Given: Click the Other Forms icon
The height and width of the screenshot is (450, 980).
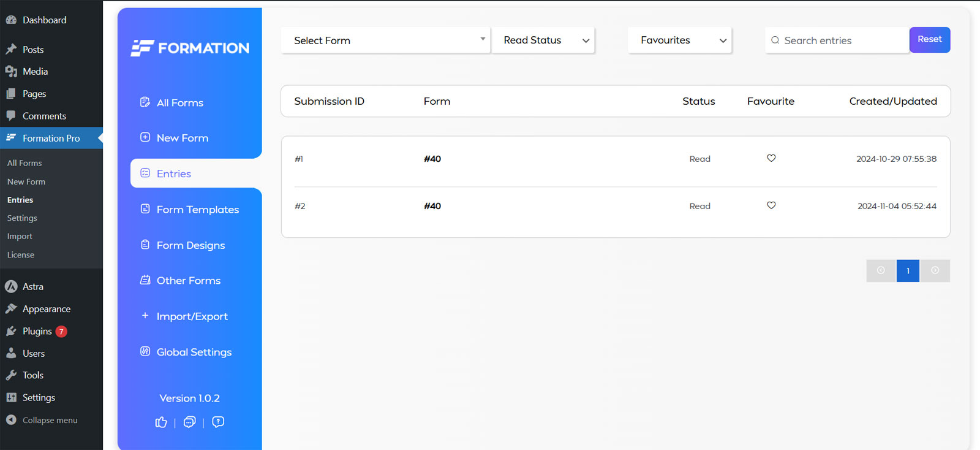Looking at the screenshot, I should (x=145, y=280).
